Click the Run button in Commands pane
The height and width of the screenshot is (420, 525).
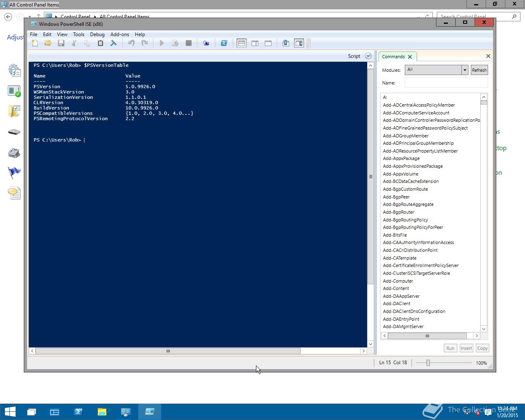[x=450, y=348]
